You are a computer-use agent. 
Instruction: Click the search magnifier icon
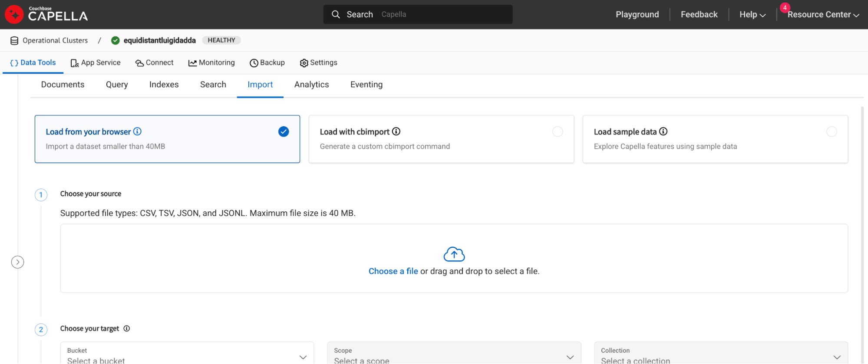pos(336,14)
